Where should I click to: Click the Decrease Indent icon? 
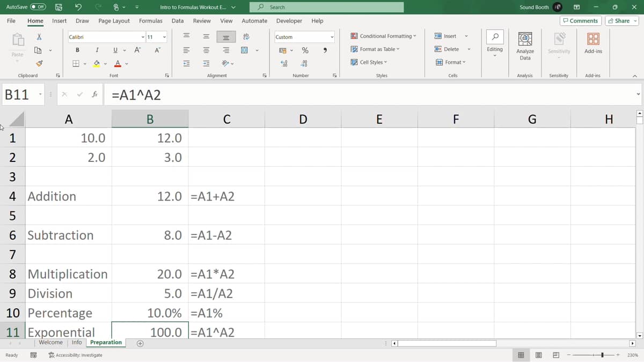pyautogui.click(x=186, y=63)
